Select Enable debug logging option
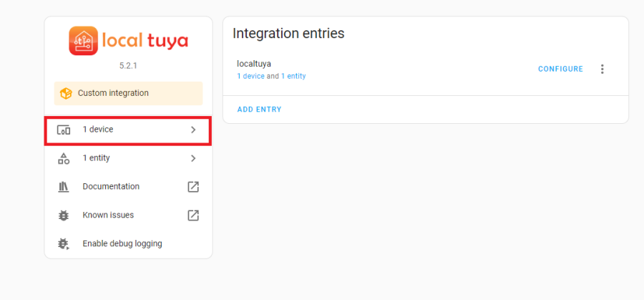This screenshot has width=644, height=300. (x=122, y=244)
